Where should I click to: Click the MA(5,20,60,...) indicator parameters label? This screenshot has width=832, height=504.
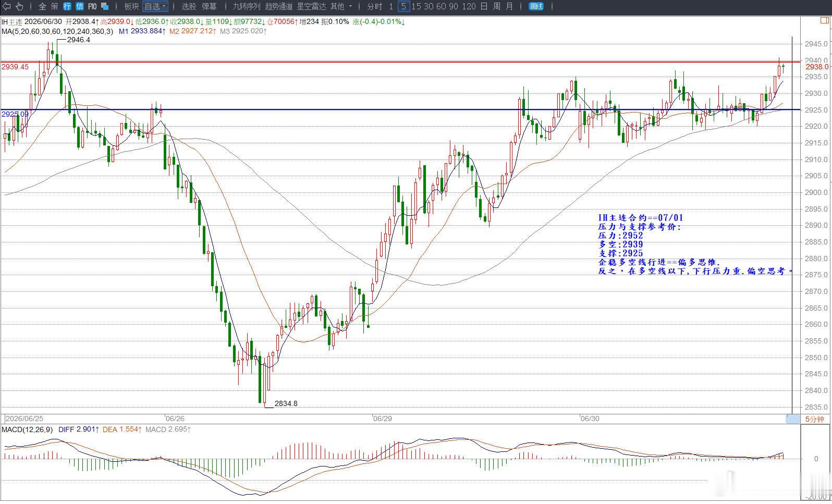click(x=57, y=31)
